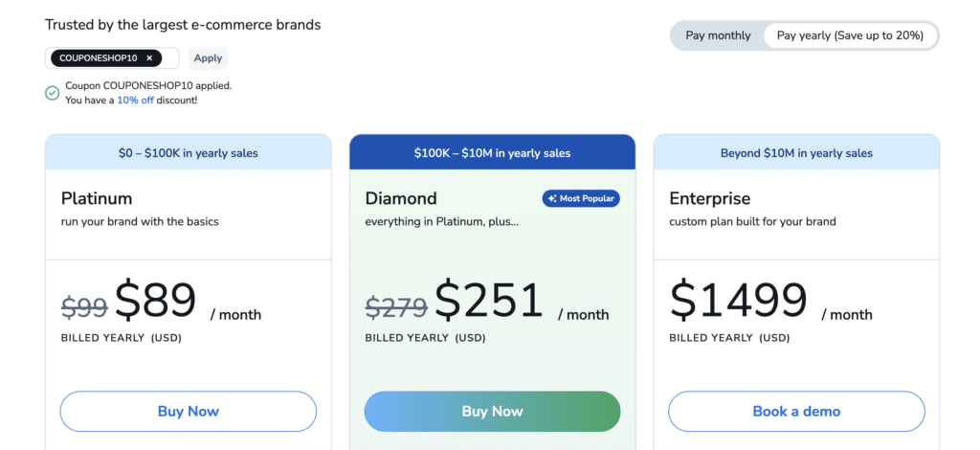Select Pay yearly (Save up to 20%)
Viewport: 980px width, 450px height.
coord(850,35)
